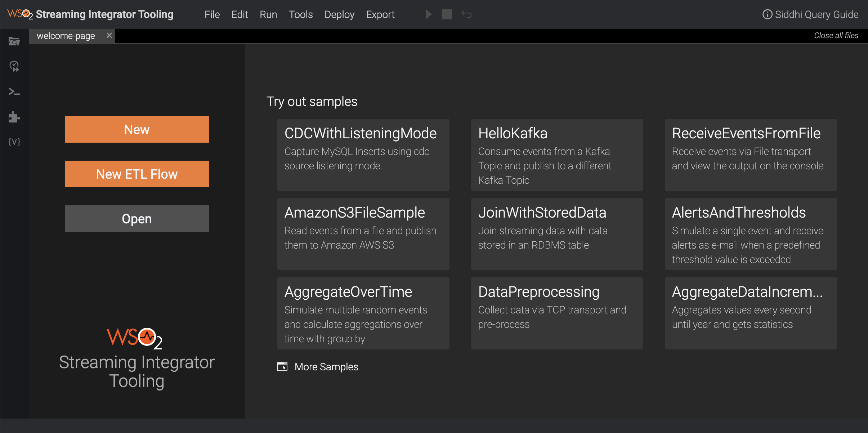Open the AmazonS3FileSample sample card
The image size is (868, 433).
pos(363,234)
